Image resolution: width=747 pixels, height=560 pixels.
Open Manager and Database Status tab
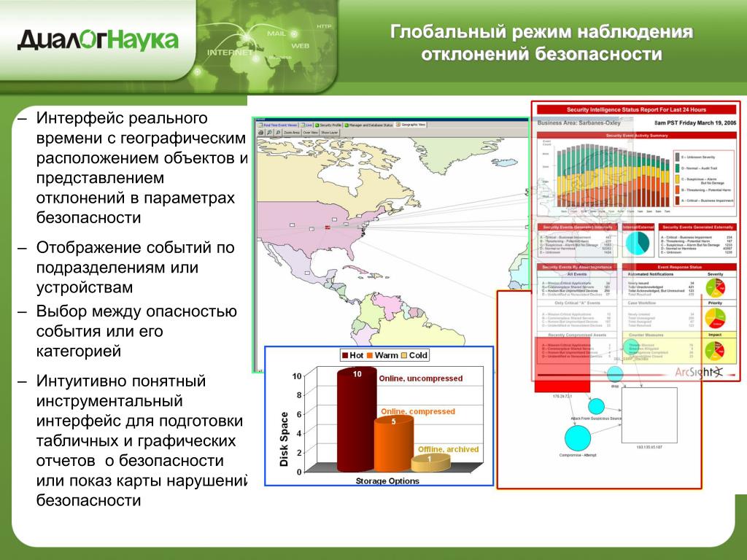pyautogui.click(x=369, y=125)
